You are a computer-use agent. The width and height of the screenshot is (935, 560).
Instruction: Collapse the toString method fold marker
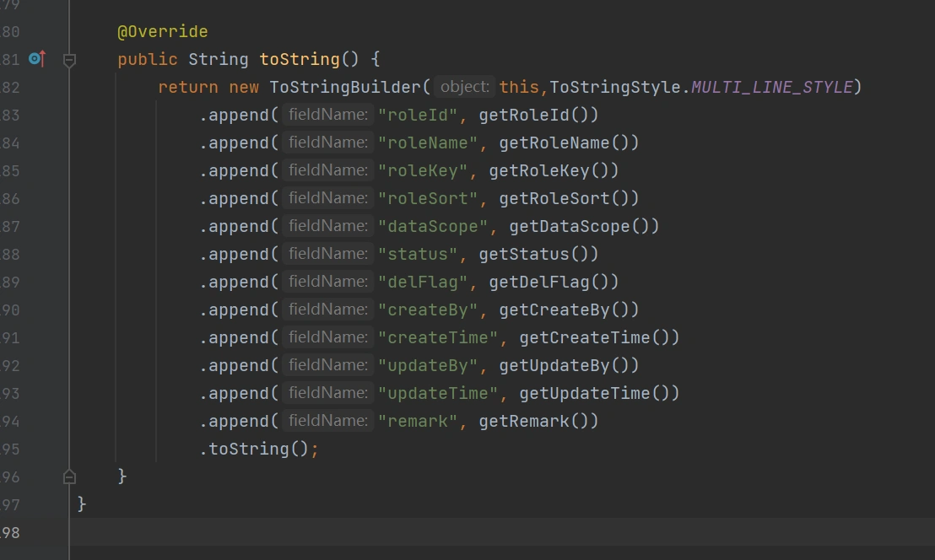[70, 60]
